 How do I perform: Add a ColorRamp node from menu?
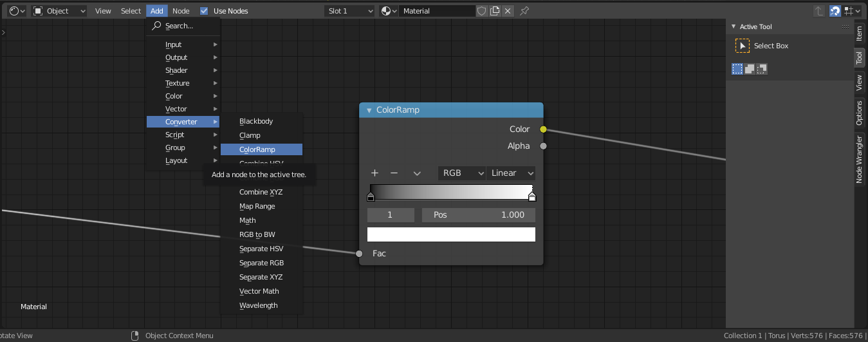261,149
